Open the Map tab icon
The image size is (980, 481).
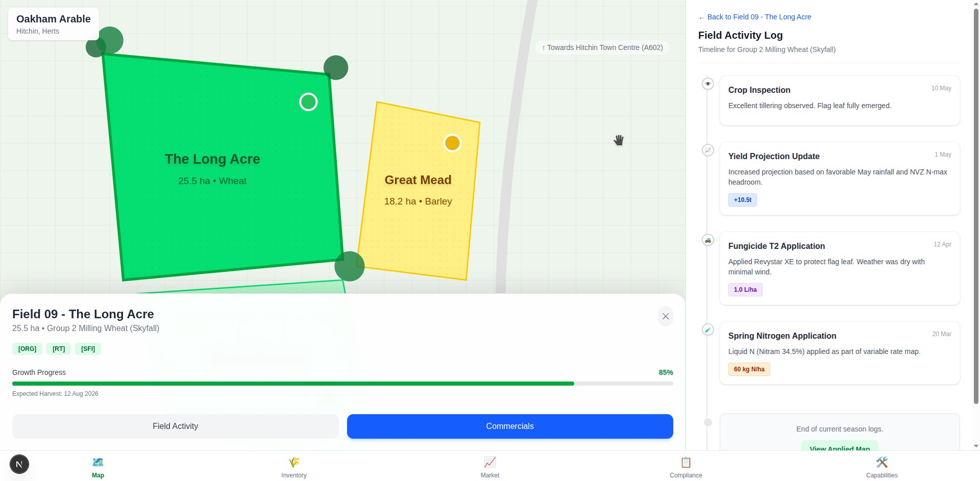tap(98, 462)
